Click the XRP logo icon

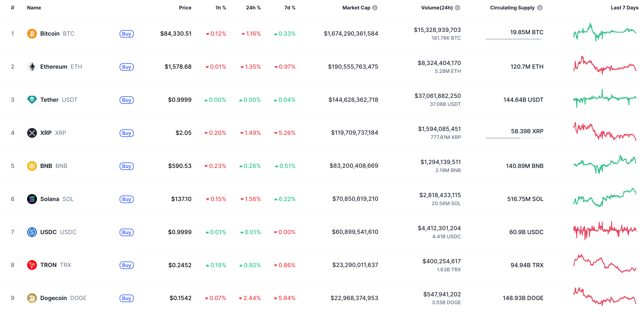click(x=32, y=133)
